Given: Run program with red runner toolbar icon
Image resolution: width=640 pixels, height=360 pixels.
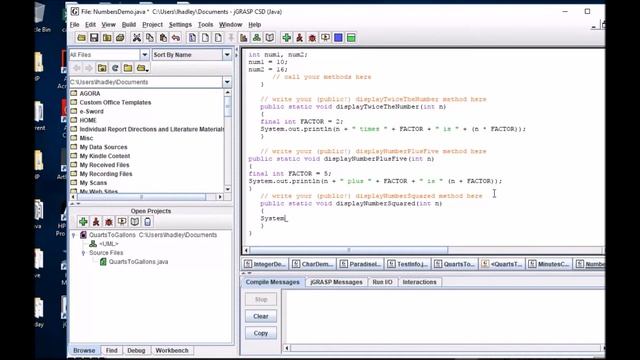Looking at the screenshot, I should 300,38.
